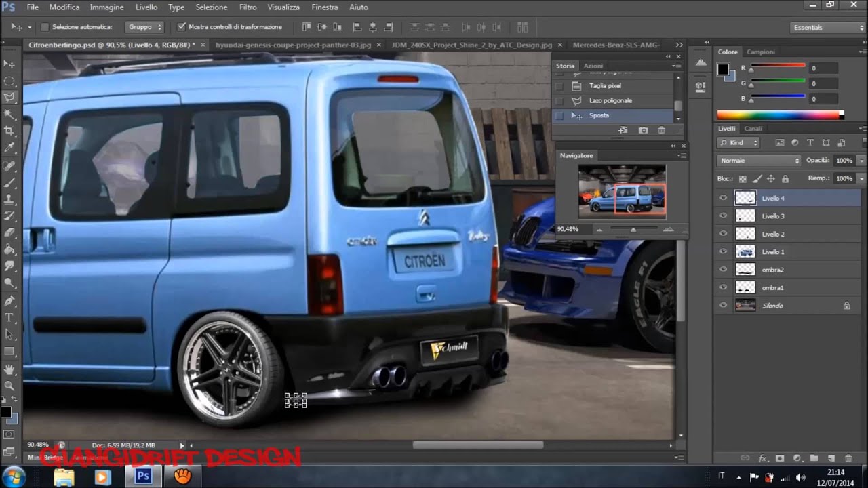Select the Clone Stamp tool

9,199
